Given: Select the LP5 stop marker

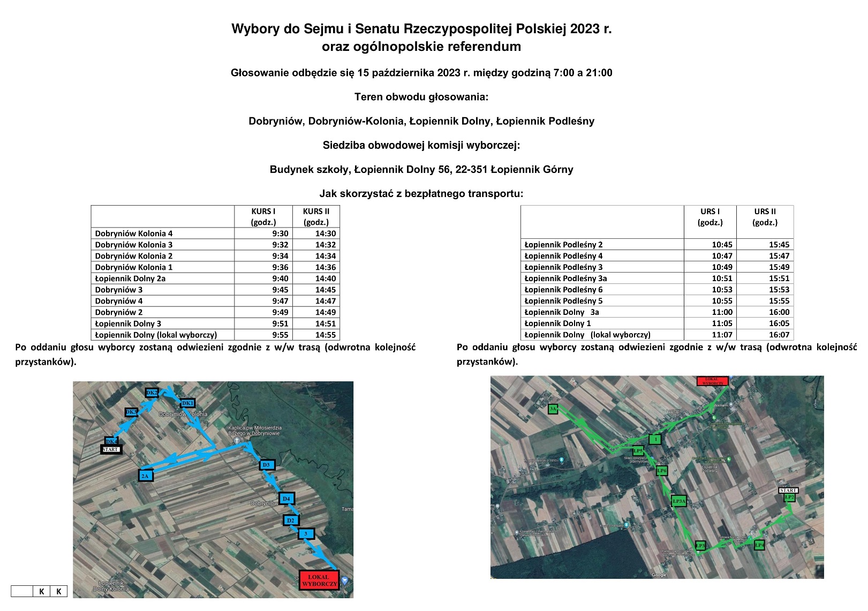Looking at the screenshot, I should click(638, 451).
